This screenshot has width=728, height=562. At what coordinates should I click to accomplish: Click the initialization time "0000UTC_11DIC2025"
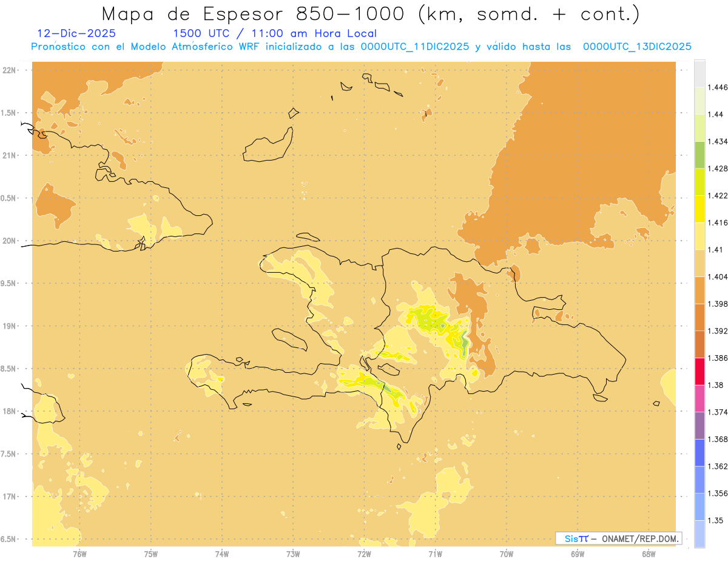tap(414, 47)
